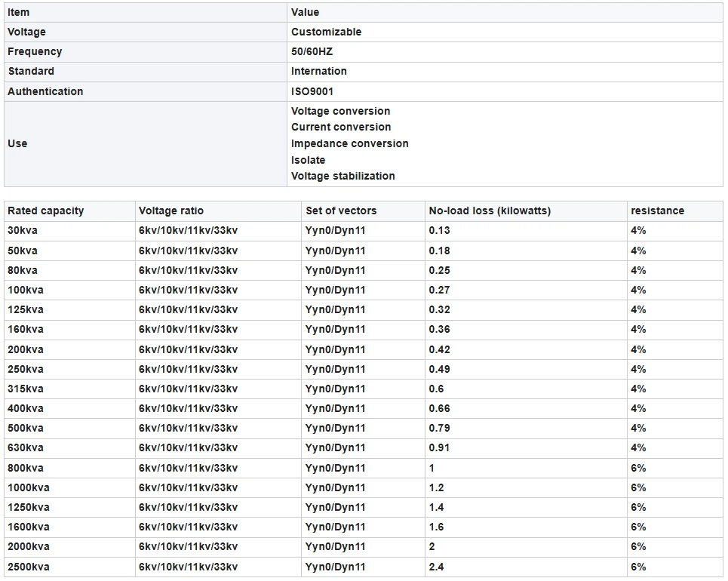728x581 pixels.
Task: Click the 'Rated capacity' column header
Action: pos(45,211)
